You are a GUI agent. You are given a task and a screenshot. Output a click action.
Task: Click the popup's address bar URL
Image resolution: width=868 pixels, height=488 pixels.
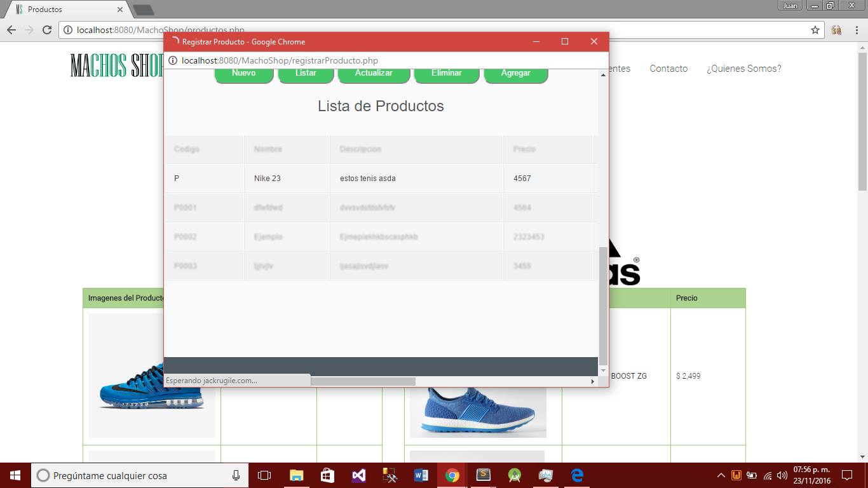tap(280, 61)
